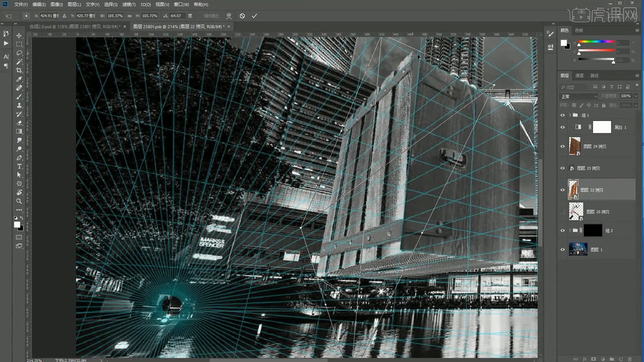The image size is (644, 362).
Task: Create a new adjustment layer
Action: click(602, 359)
